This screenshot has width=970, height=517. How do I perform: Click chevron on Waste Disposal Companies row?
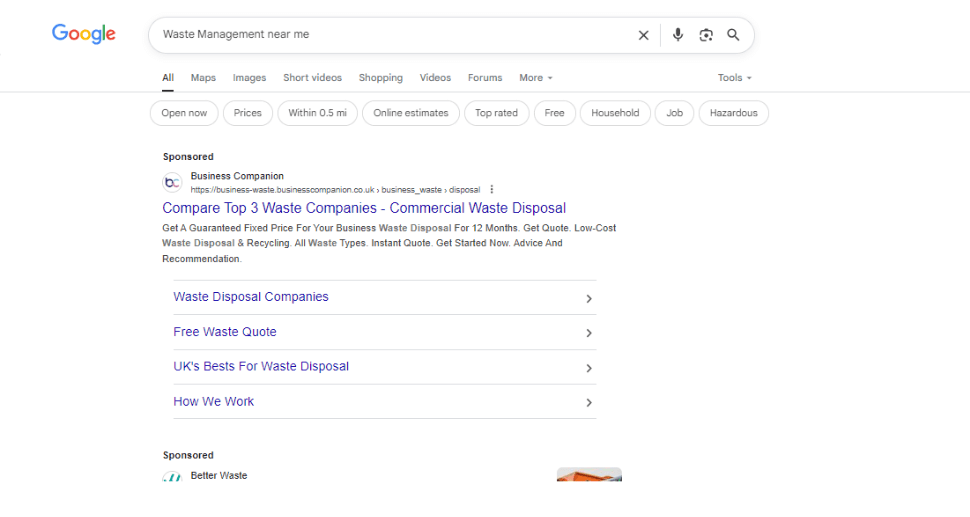click(589, 299)
